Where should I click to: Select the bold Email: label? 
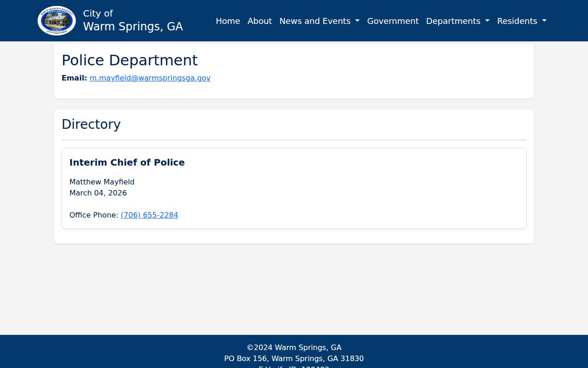(74, 78)
